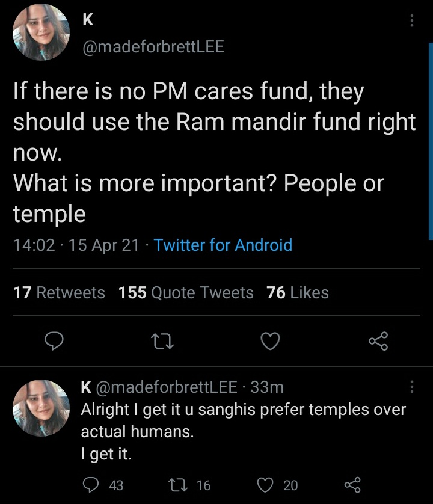Open the main tweet's profile picture
This screenshot has height=504, width=433.
coord(41,32)
